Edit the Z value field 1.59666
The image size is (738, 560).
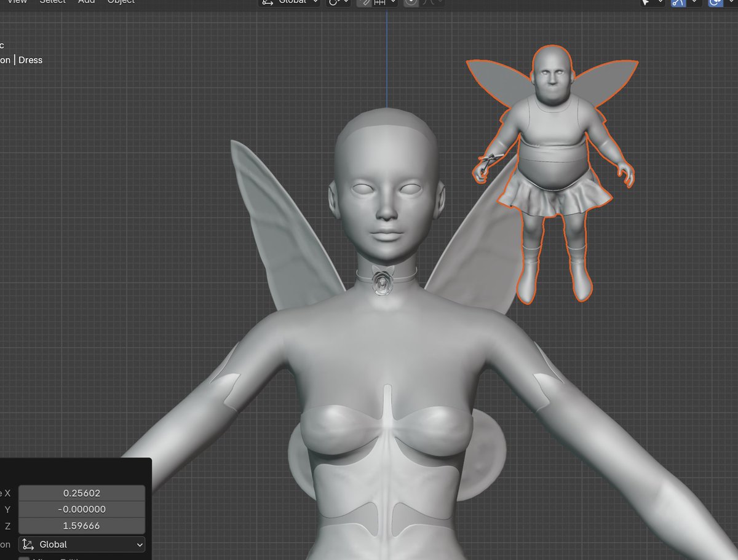click(82, 526)
